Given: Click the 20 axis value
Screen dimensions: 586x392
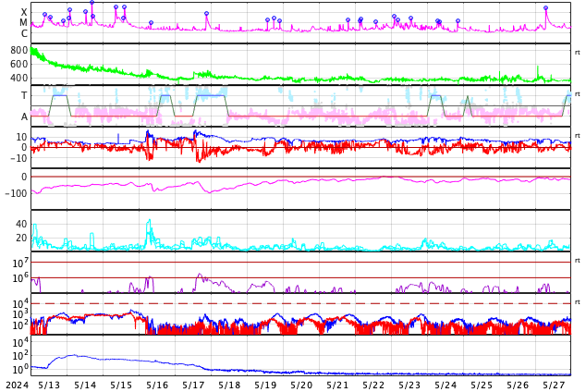Looking at the screenshot, I should [x=21, y=238].
